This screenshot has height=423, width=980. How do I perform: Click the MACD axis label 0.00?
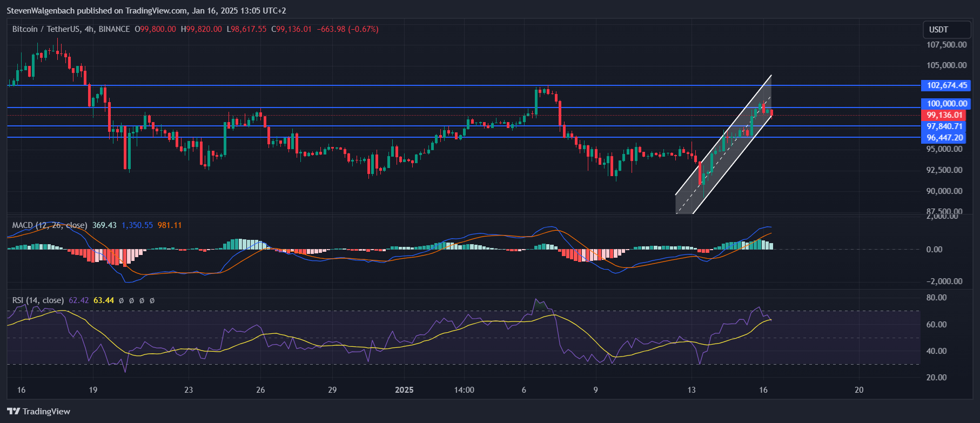click(934, 250)
